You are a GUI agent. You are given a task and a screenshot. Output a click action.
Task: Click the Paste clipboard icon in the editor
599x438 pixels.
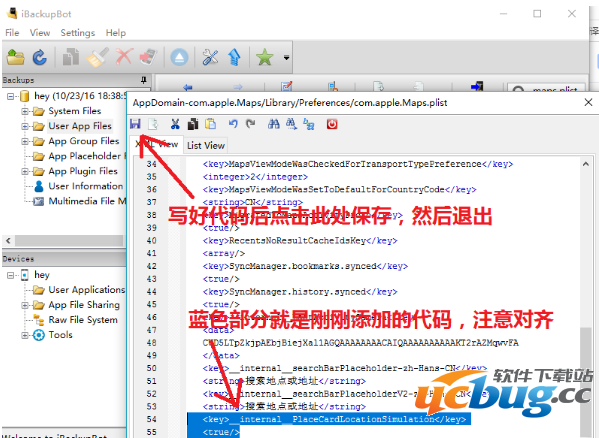click(x=210, y=124)
